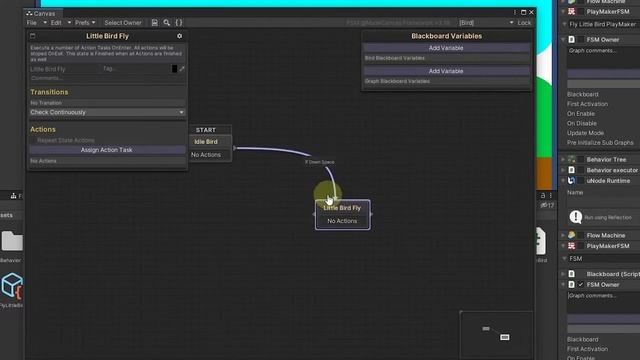Image resolution: width=640 pixels, height=360 pixels.
Task: Open the magnifier search in Canvas toolbar
Action: pyautogui.click(x=167, y=23)
